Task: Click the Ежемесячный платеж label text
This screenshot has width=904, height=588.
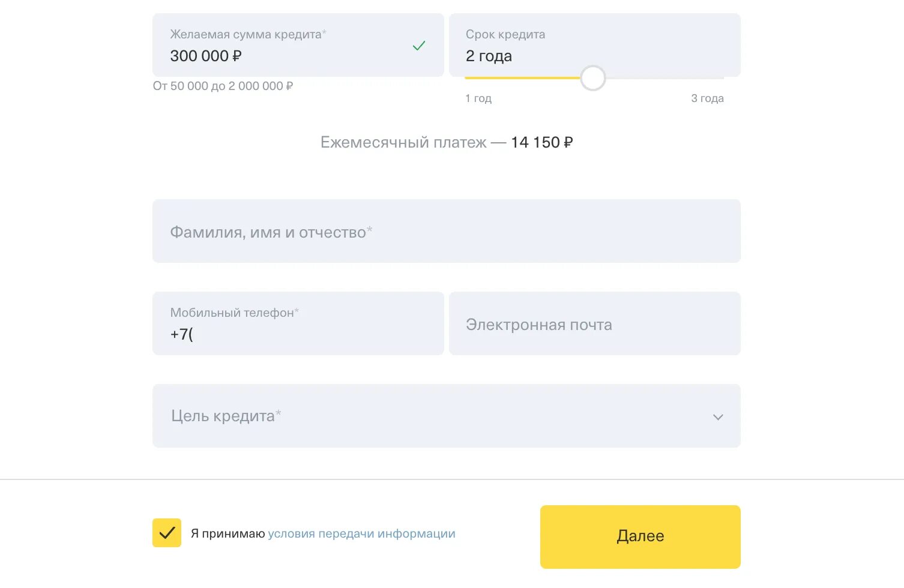Action: click(x=403, y=143)
